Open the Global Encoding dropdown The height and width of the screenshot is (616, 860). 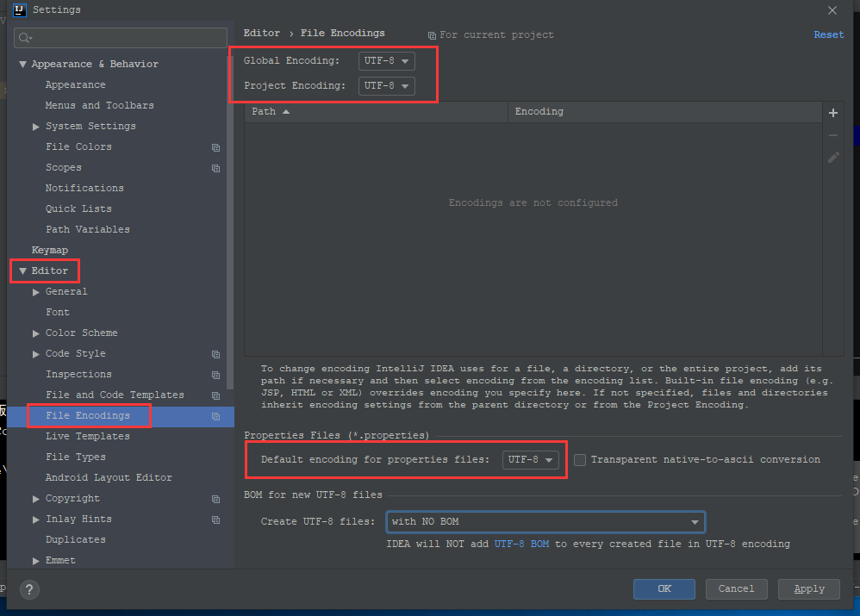386,61
